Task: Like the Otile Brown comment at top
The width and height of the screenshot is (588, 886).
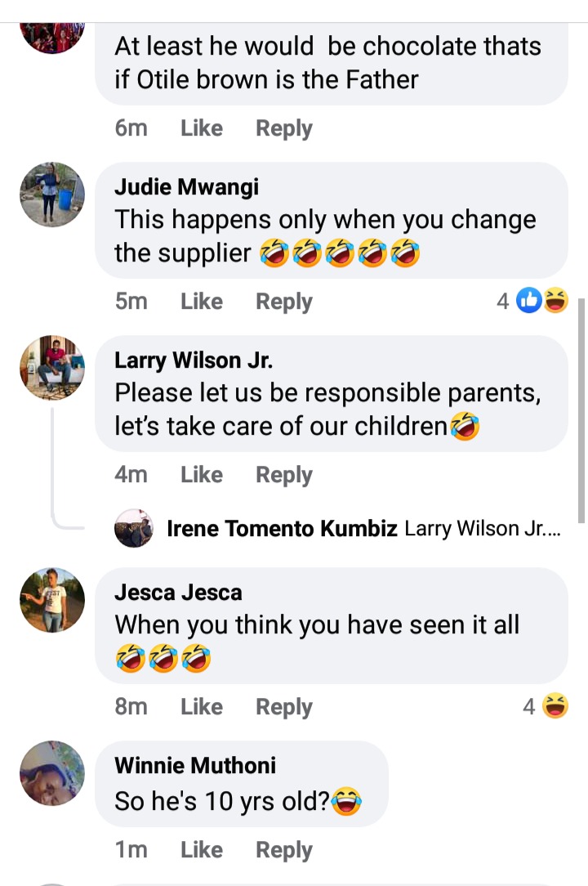Action: (x=202, y=128)
